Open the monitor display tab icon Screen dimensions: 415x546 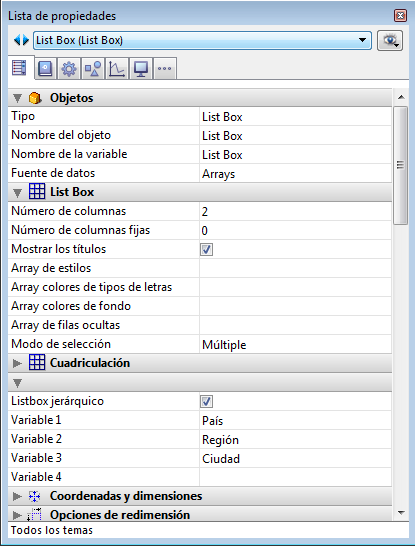tap(141, 69)
